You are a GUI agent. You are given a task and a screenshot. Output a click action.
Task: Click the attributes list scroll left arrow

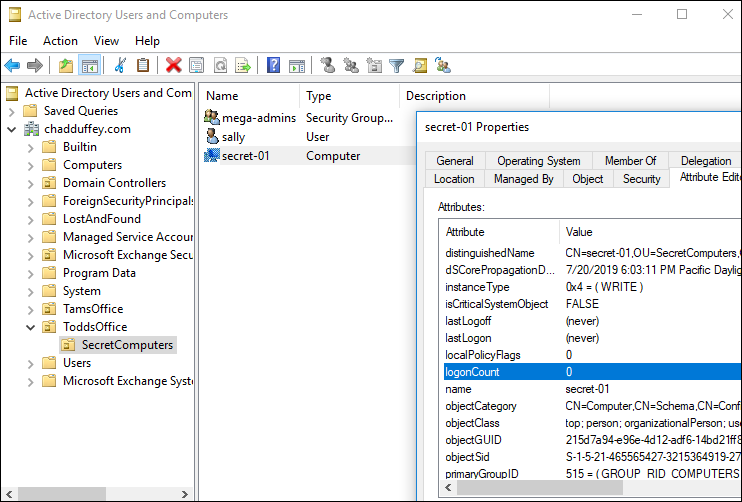[448, 487]
